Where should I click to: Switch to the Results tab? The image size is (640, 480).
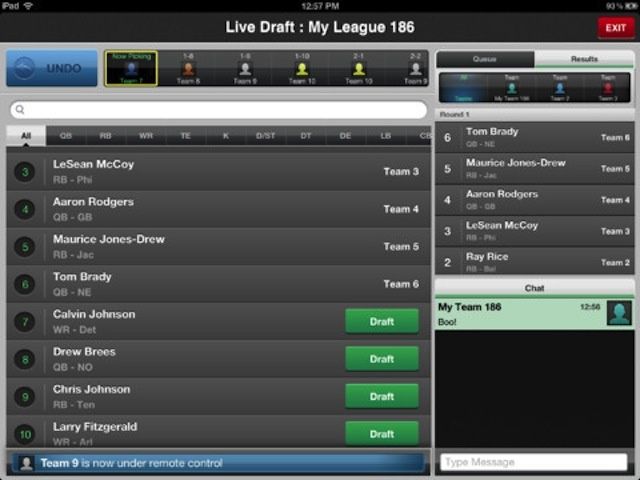[584, 59]
